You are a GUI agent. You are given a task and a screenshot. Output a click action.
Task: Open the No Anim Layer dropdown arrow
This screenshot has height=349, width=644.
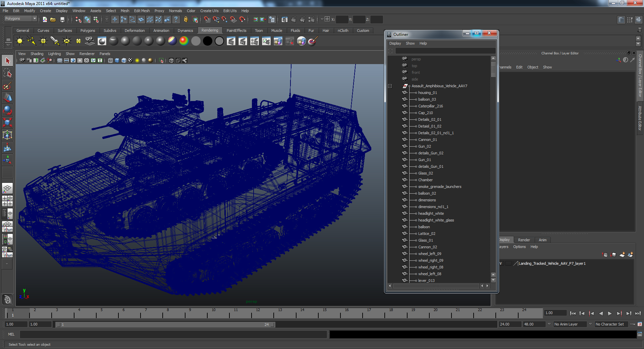point(549,324)
